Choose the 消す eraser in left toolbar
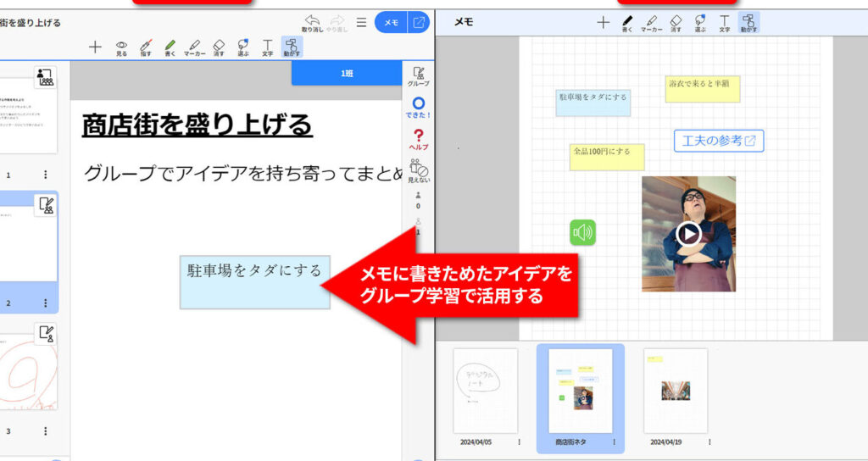 coord(219,47)
